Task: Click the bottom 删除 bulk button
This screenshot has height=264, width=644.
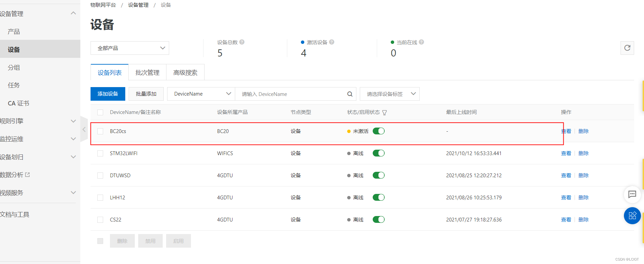Action: [x=122, y=241]
